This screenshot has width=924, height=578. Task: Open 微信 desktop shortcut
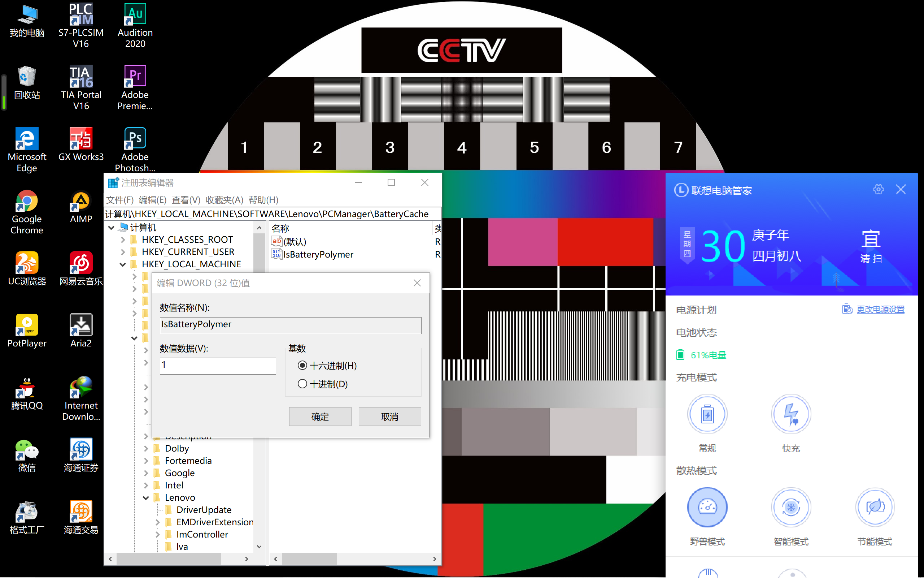tap(27, 455)
